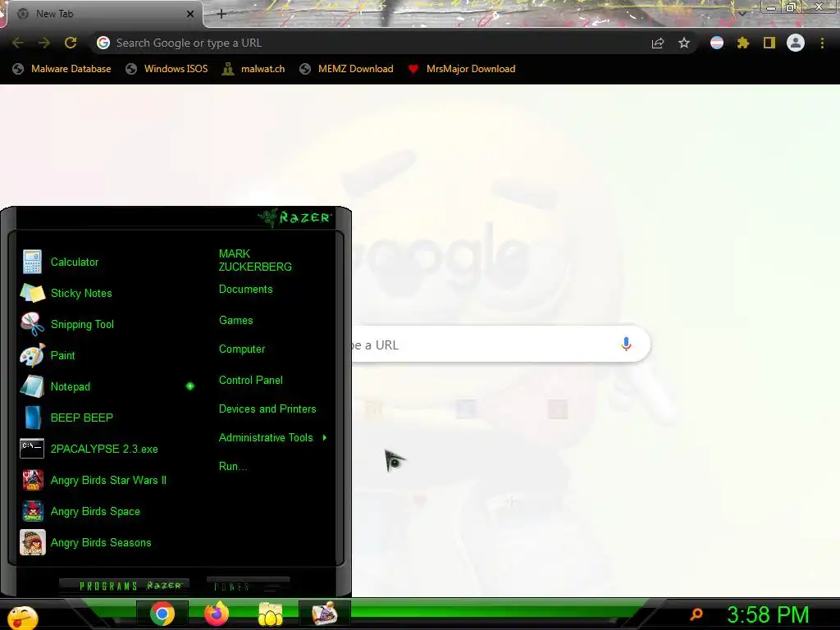Open Devices and Printers entry
This screenshot has width=840, height=630.
267,409
